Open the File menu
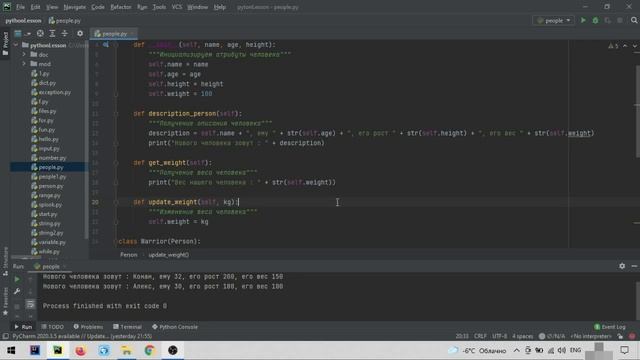 pyautogui.click(x=20, y=7)
